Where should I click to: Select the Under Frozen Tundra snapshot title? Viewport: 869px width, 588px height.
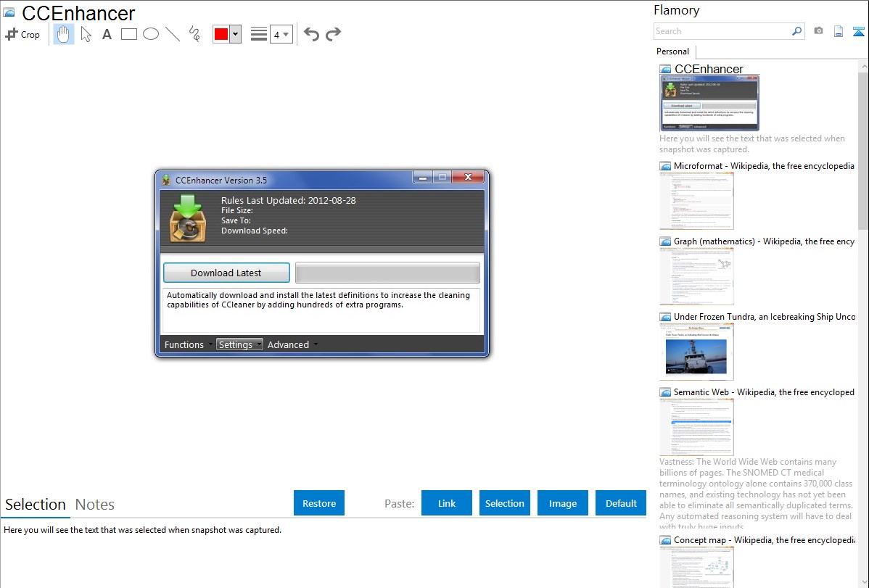(765, 316)
